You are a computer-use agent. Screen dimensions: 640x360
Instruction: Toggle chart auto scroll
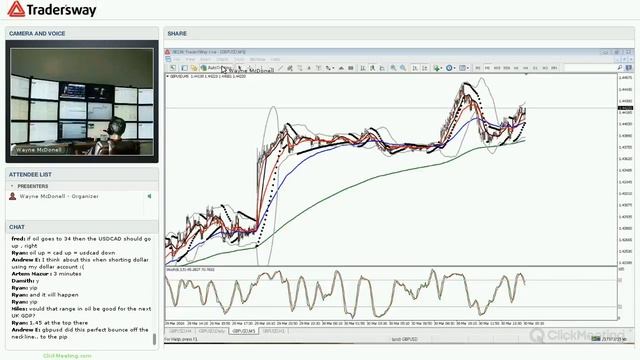(x=415, y=68)
